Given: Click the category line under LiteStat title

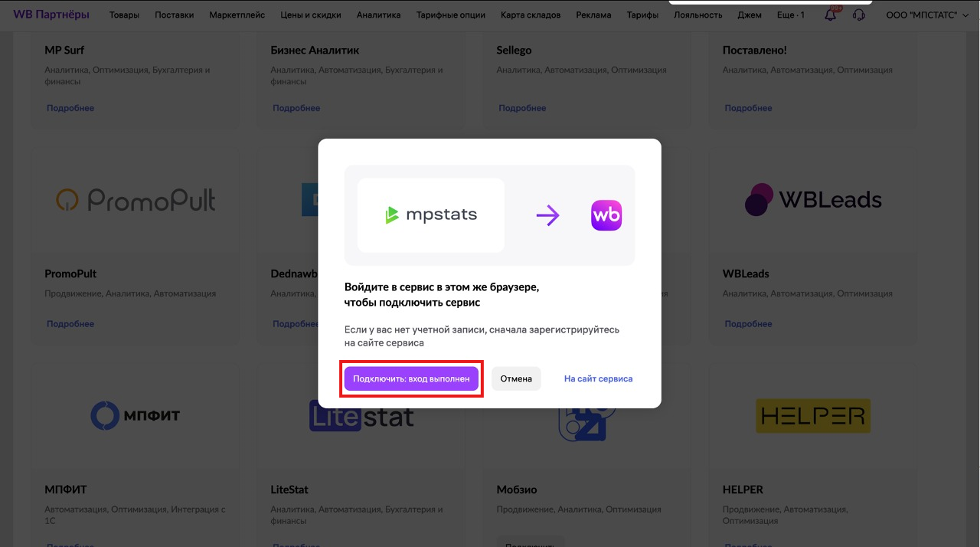Looking at the screenshot, I should click(357, 515).
